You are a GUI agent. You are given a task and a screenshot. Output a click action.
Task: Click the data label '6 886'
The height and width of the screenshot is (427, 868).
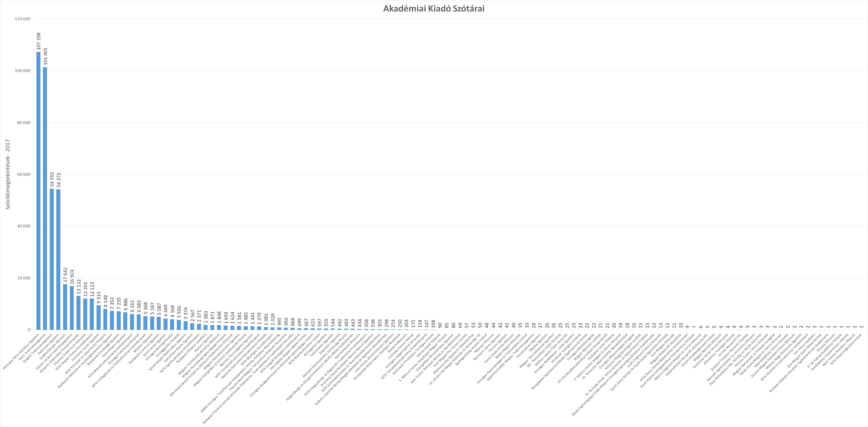[x=125, y=304]
